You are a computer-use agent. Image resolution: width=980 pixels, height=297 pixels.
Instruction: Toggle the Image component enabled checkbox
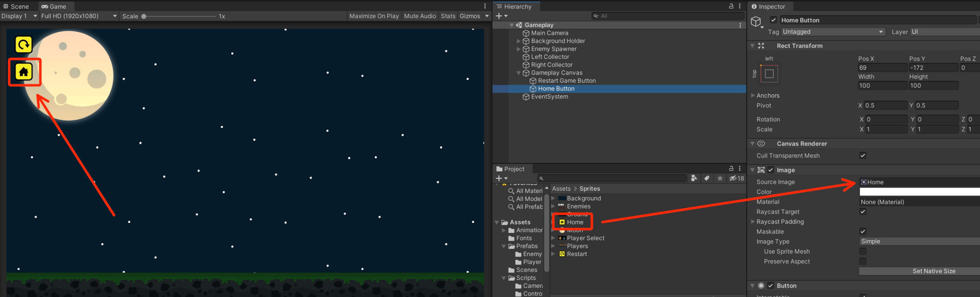771,170
